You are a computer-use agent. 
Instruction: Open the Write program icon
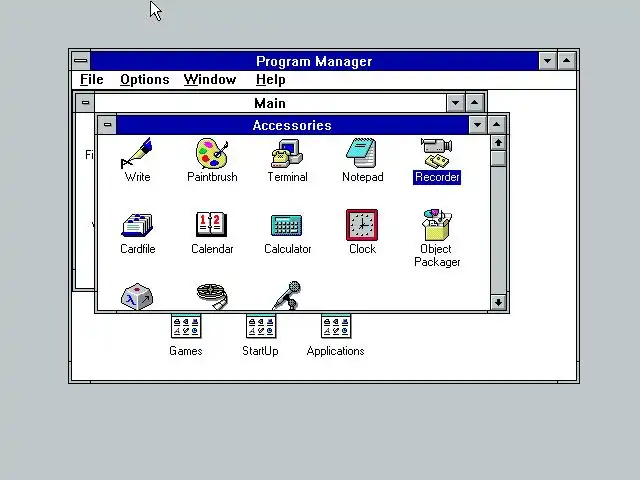tap(137, 153)
